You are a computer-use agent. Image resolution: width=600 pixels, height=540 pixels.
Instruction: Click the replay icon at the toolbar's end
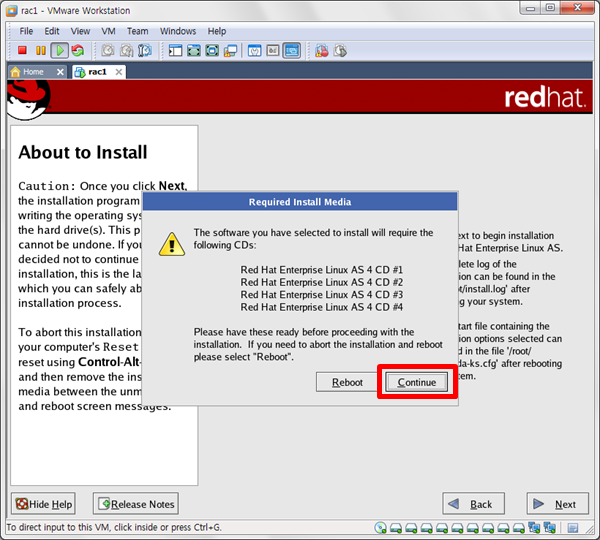(x=340, y=51)
